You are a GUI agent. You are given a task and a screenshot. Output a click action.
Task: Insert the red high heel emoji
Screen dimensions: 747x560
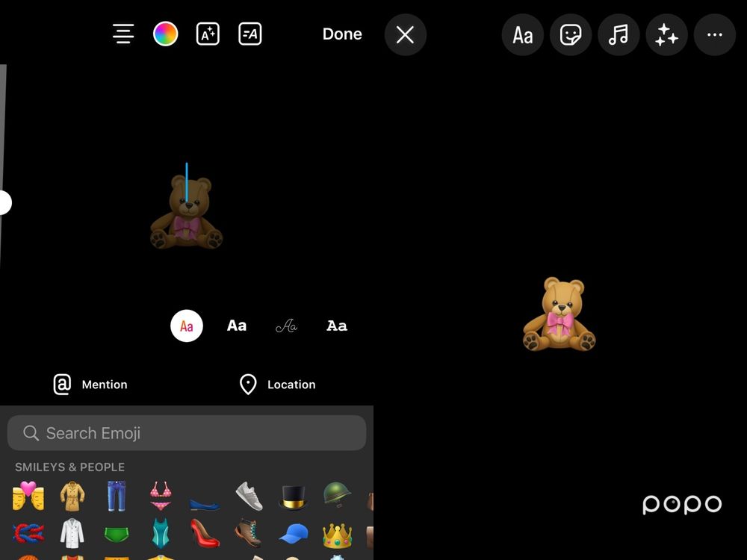click(205, 533)
